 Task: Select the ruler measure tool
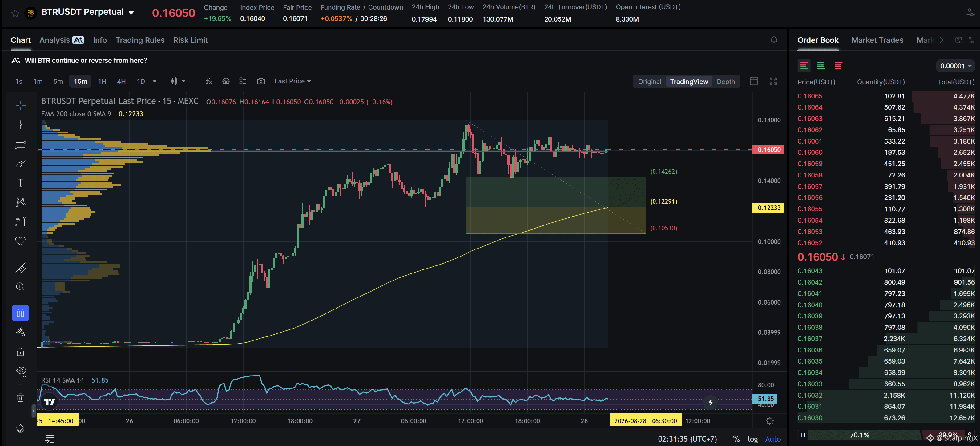[x=21, y=268]
